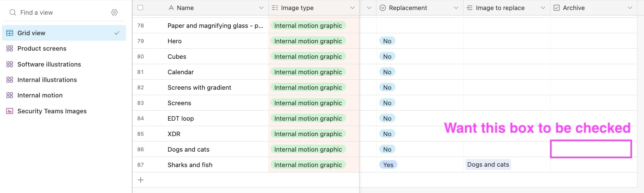Click the Archive cell in Sharks and fish row
The image size is (644, 193).
coord(593,165)
